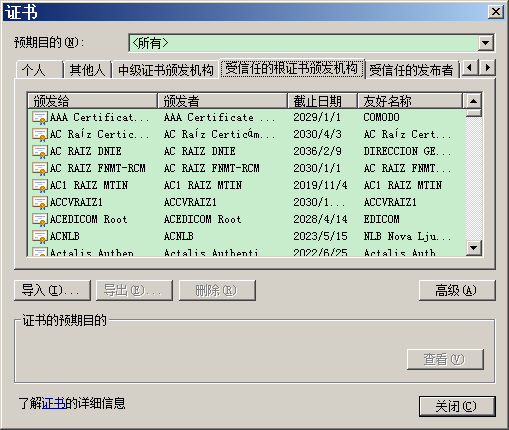Click the 2023/5/15 expiry date cell
The height and width of the screenshot is (430, 509).
320,237
